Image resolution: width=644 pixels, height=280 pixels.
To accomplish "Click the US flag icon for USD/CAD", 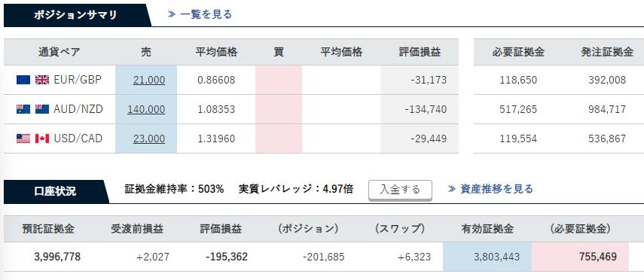I will coord(23,138).
